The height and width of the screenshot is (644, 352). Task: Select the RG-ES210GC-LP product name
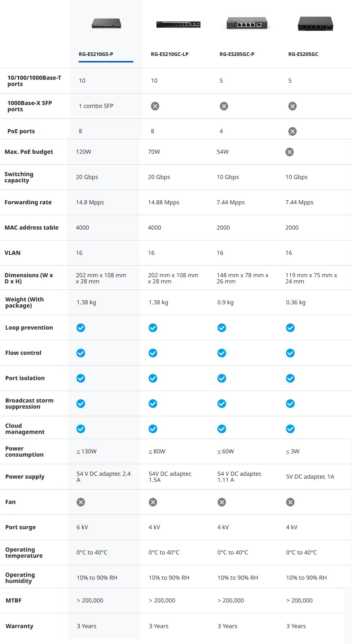click(170, 54)
